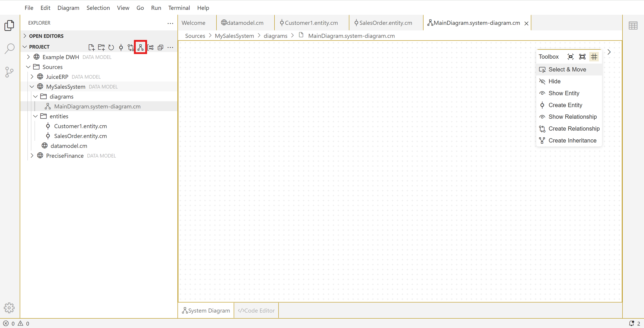Click the new relationship icon in Project toolbar
644x328 pixels.
(x=130, y=47)
